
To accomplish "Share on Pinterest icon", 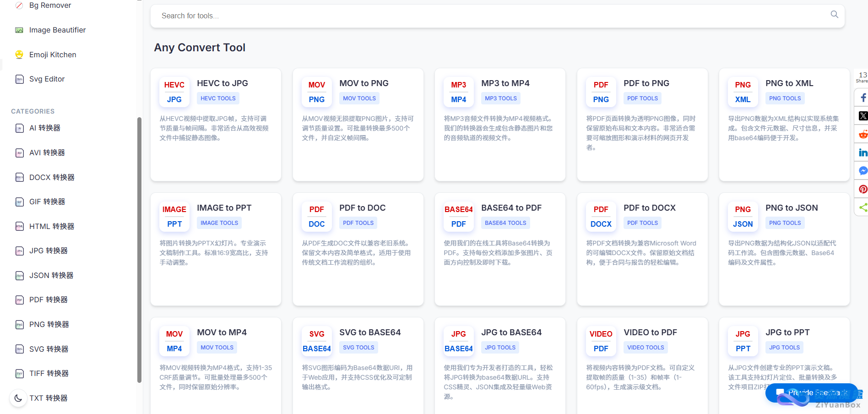I will click(863, 189).
